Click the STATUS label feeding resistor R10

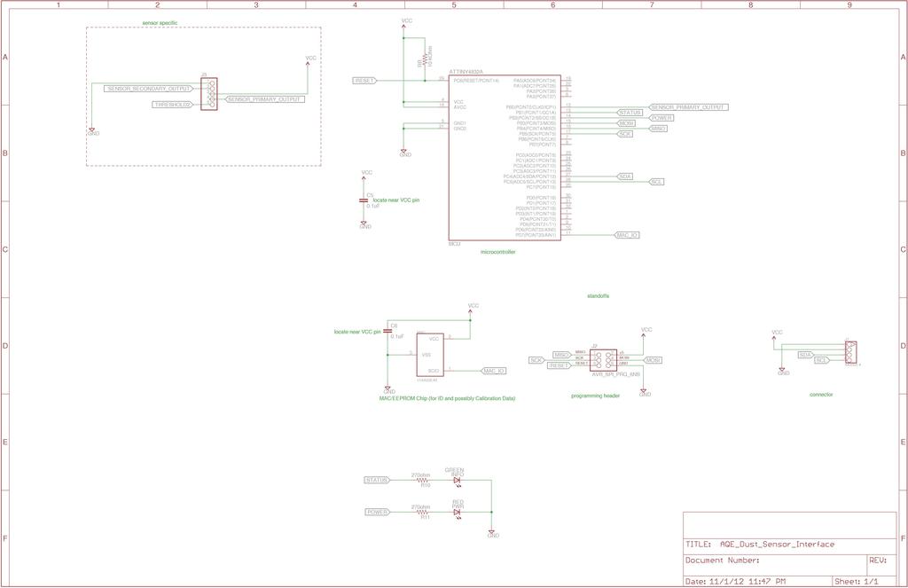click(377, 481)
